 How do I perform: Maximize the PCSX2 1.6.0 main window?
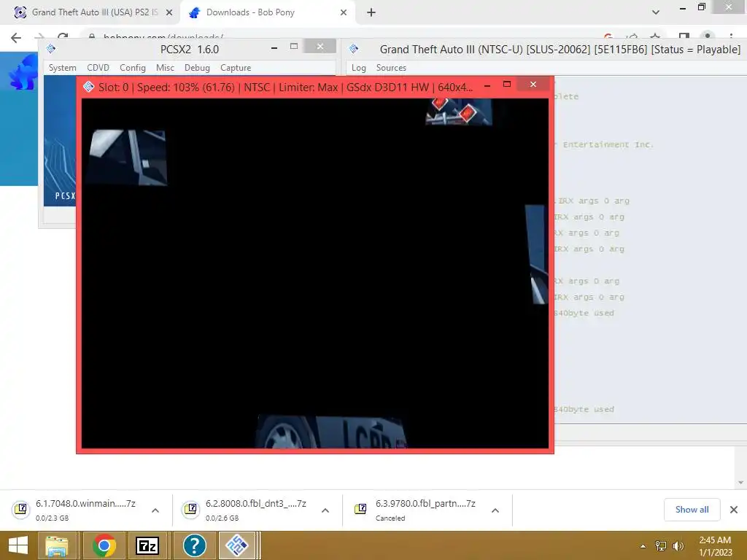point(294,46)
